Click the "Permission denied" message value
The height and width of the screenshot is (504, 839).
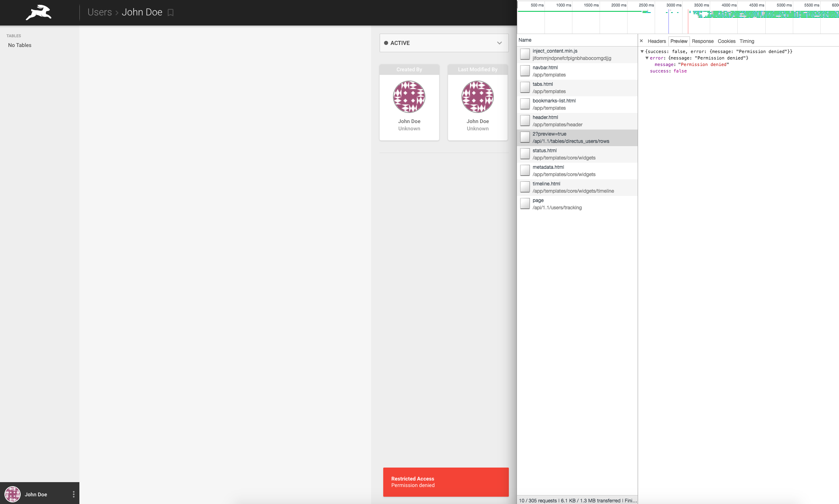[704, 64]
